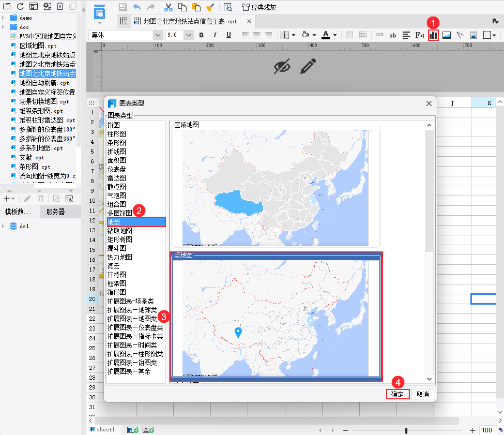The width and height of the screenshot is (504, 435).
Task: Open the fill color bucket dropdown arrow
Action: click(314, 35)
